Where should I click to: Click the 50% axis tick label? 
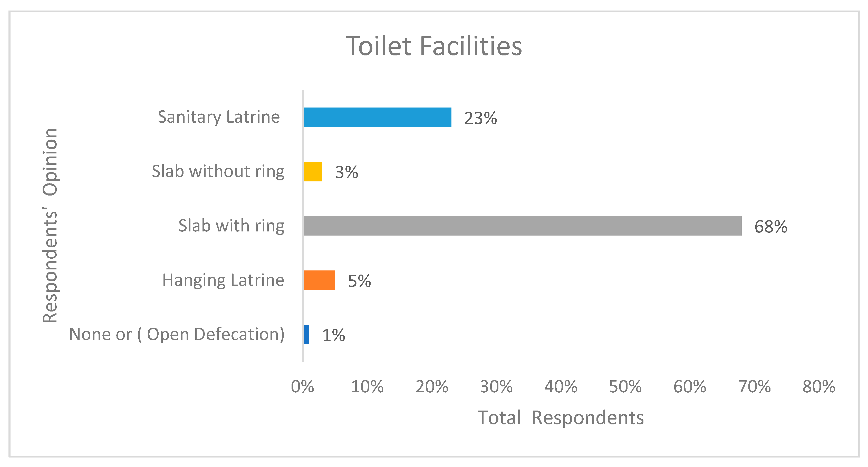(x=625, y=387)
